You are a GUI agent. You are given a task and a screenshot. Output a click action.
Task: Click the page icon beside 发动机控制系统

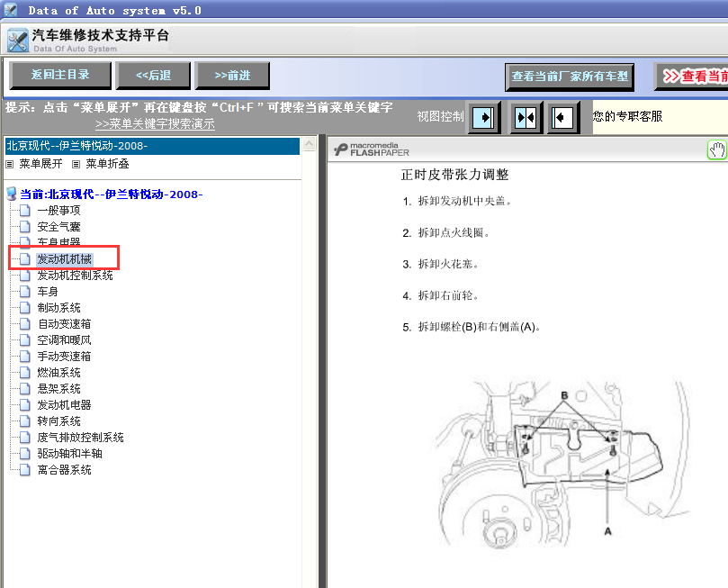25,276
